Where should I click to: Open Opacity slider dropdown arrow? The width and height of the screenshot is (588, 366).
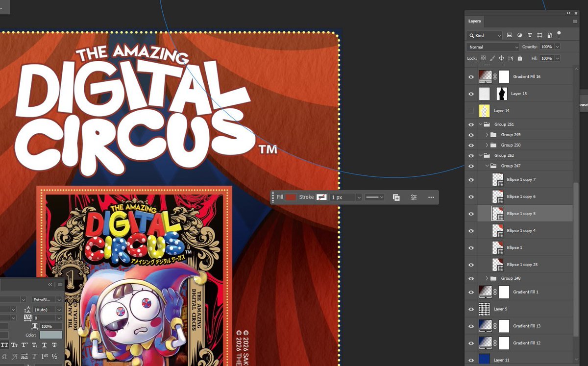tap(558, 47)
